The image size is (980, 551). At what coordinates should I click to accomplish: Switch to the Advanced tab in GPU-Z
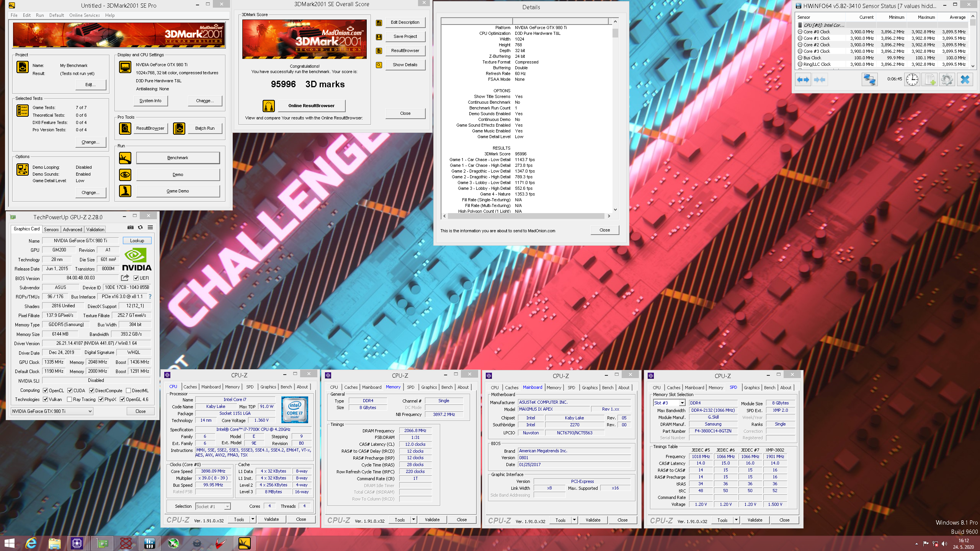pyautogui.click(x=72, y=230)
